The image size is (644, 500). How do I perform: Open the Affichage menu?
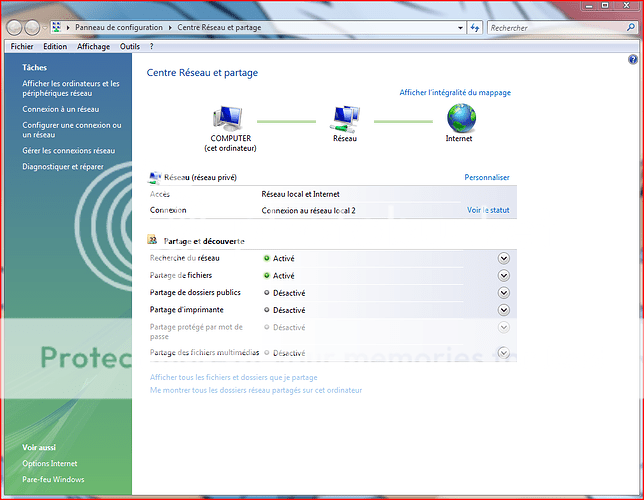93,46
